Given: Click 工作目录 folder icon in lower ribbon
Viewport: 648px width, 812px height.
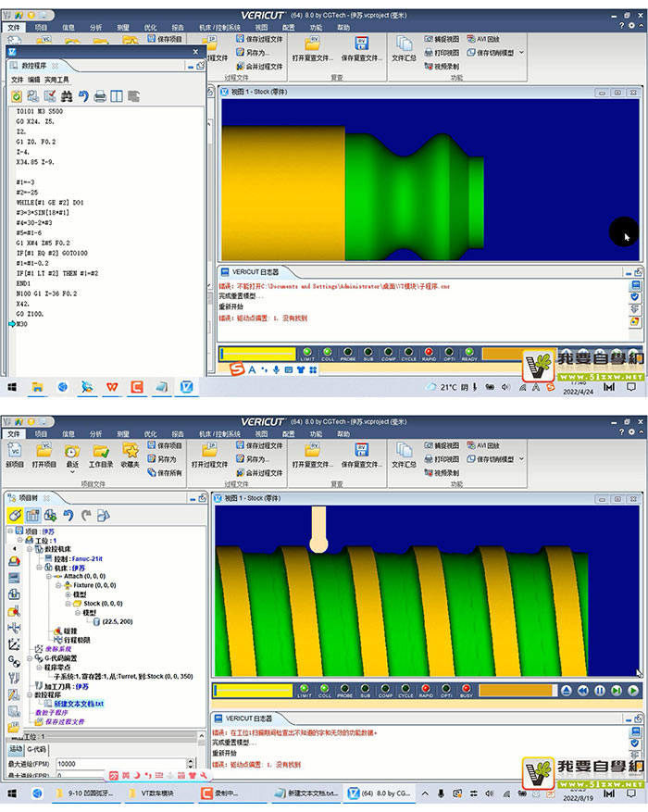Looking at the screenshot, I should [101, 456].
